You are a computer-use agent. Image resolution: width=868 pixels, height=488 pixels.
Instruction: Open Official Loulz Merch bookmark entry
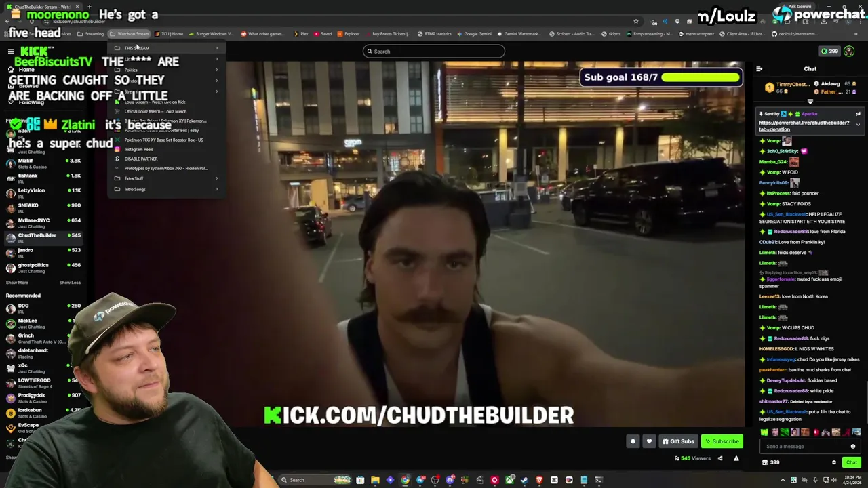click(166, 111)
